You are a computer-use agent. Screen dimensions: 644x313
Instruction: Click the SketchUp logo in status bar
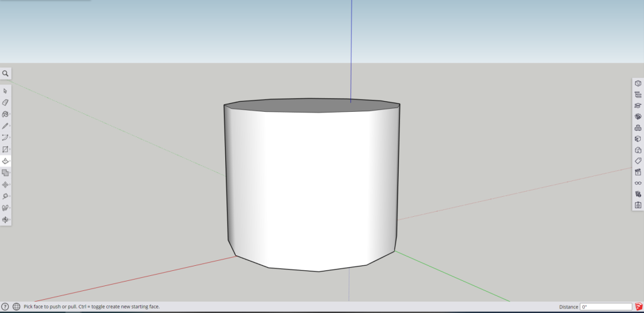click(639, 307)
